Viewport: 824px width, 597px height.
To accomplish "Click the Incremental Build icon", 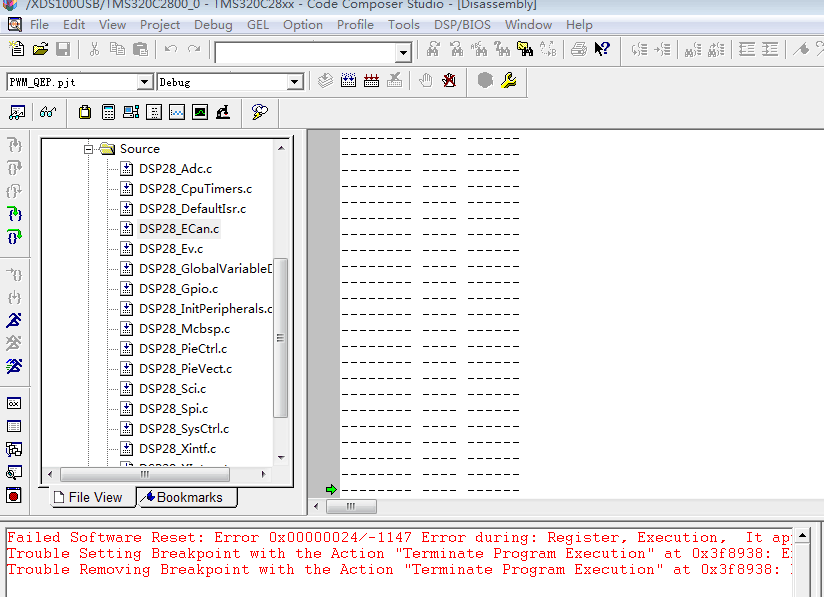I will coord(348,80).
